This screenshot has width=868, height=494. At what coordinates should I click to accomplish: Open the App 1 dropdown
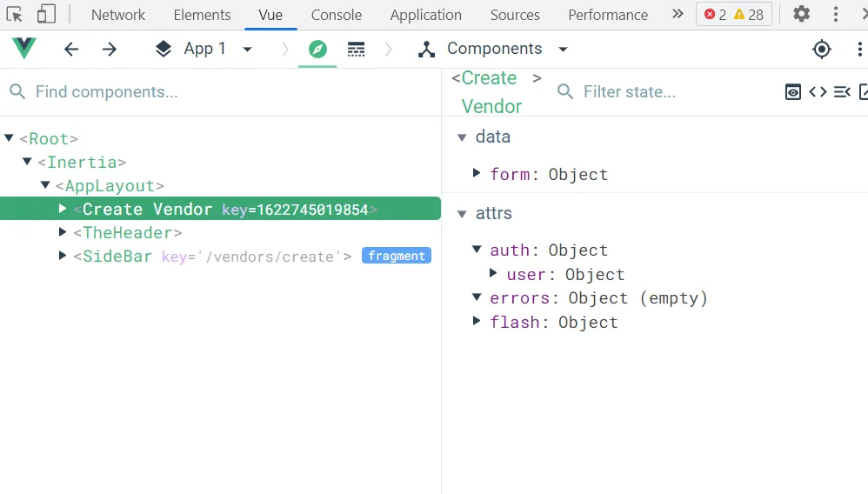coord(204,50)
